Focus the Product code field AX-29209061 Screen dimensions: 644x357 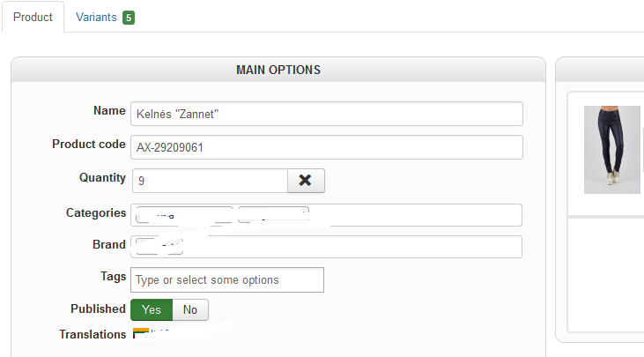tap(327, 147)
